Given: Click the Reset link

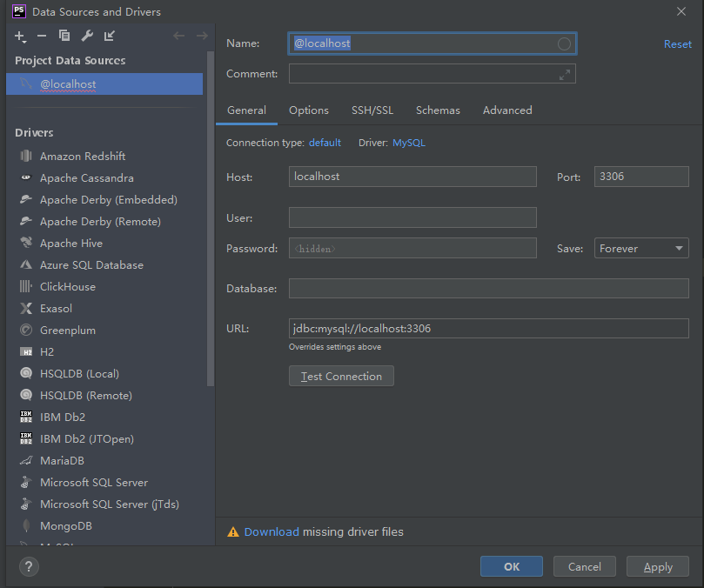Looking at the screenshot, I should pyautogui.click(x=678, y=44).
